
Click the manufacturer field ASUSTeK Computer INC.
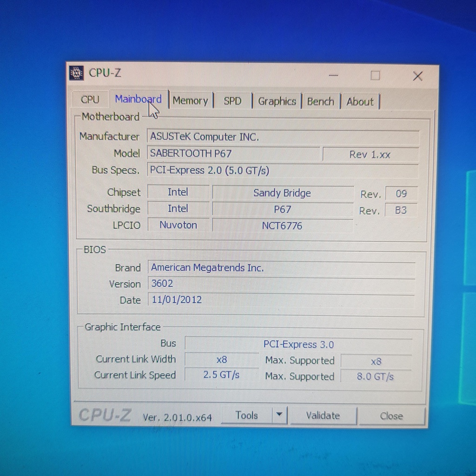(x=283, y=137)
